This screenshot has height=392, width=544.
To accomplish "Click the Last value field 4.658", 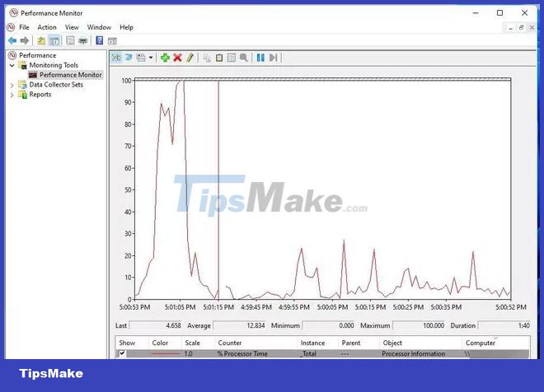I will [156, 325].
